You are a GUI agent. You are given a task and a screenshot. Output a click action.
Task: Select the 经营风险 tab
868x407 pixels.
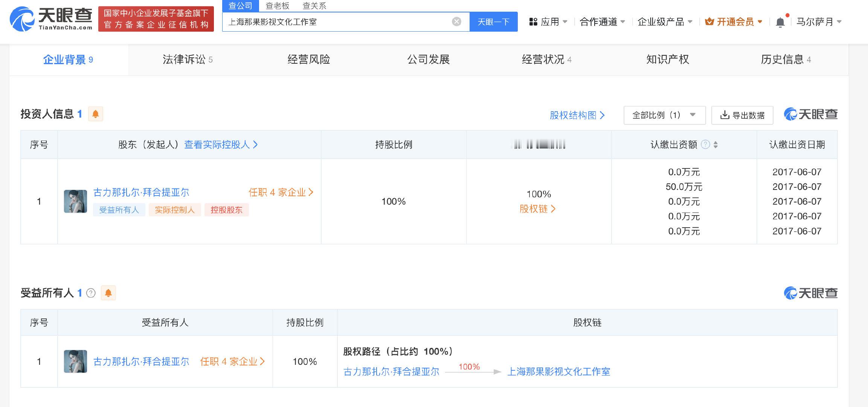click(x=309, y=60)
